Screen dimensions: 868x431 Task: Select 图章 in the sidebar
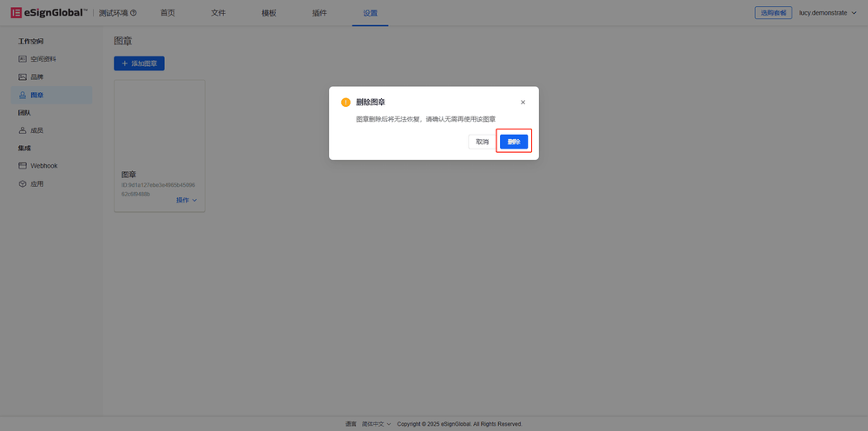(x=36, y=95)
